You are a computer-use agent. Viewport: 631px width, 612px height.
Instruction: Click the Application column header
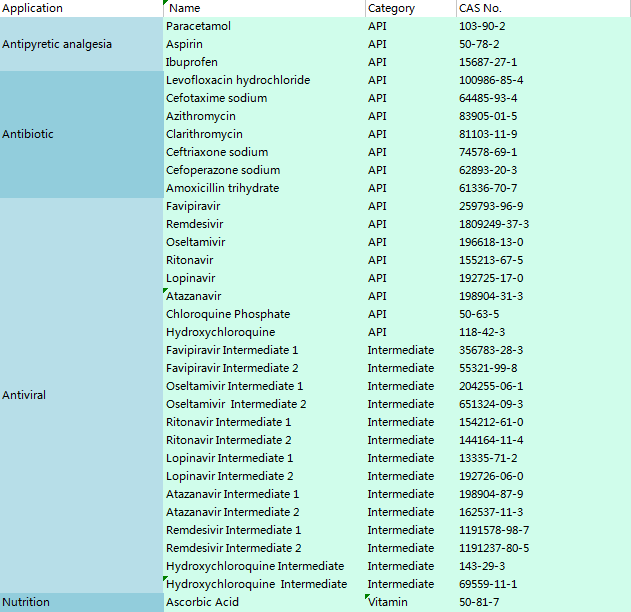point(80,8)
